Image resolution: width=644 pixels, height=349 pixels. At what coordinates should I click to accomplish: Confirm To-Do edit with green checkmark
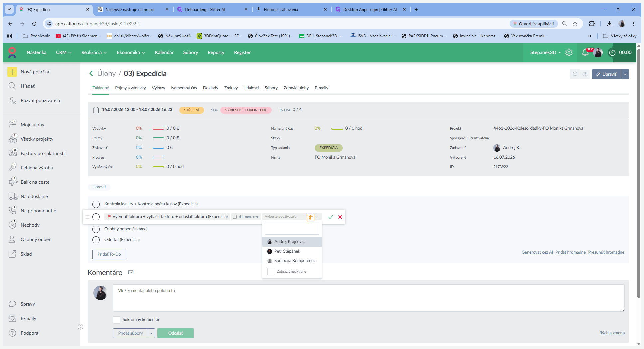click(x=330, y=217)
